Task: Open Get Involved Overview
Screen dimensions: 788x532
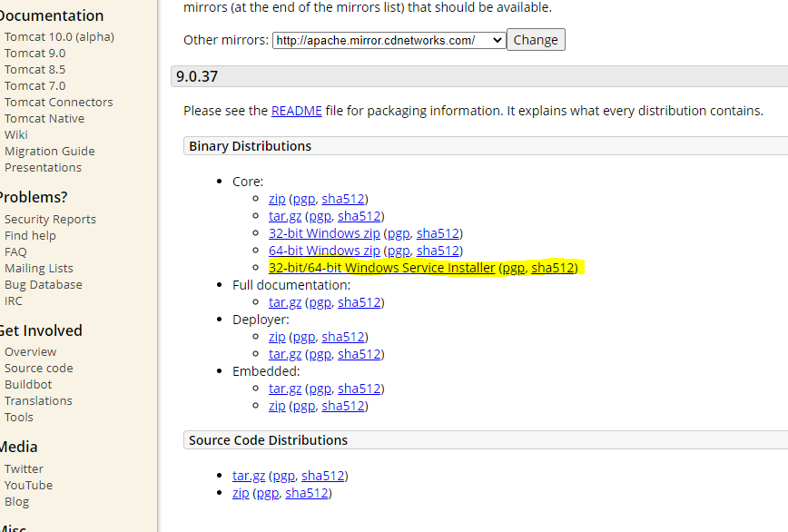Action: [30, 351]
